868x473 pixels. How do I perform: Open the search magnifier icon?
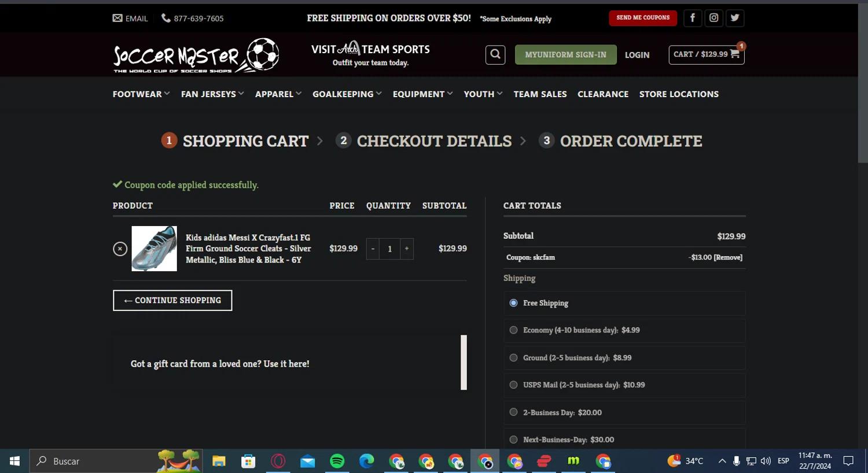(495, 54)
